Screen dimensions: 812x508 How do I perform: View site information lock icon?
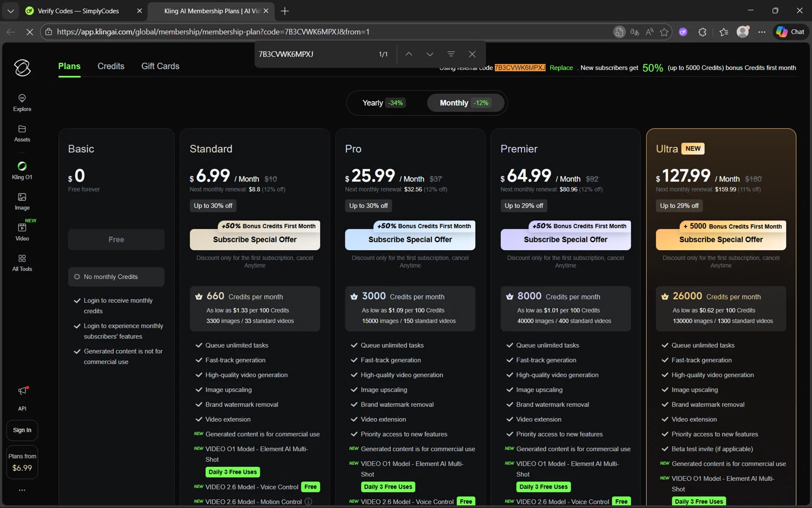(49, 32)
